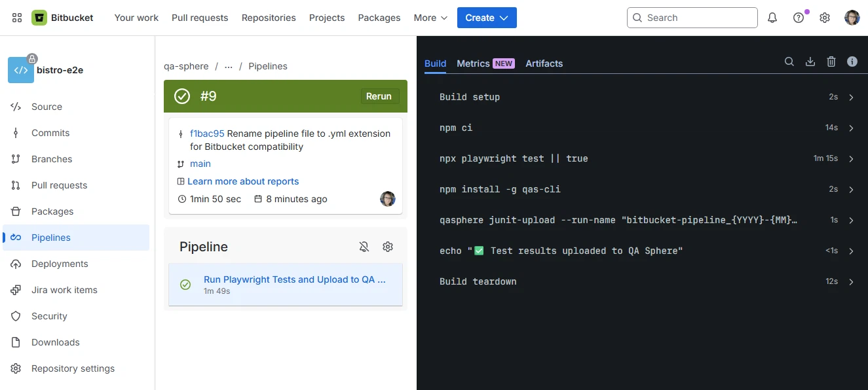View pipeline details via the info icon
Screen dimensions: 868x390
click(852, 62)
